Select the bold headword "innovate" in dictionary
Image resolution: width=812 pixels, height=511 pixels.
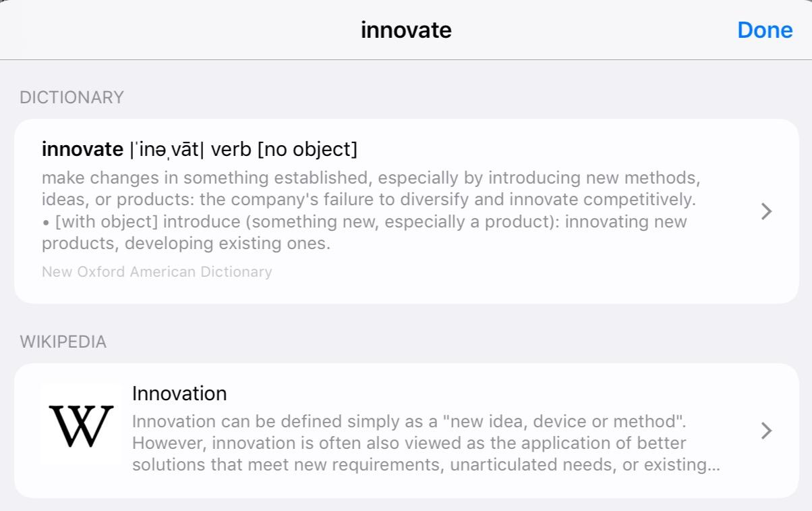point(82,149)
